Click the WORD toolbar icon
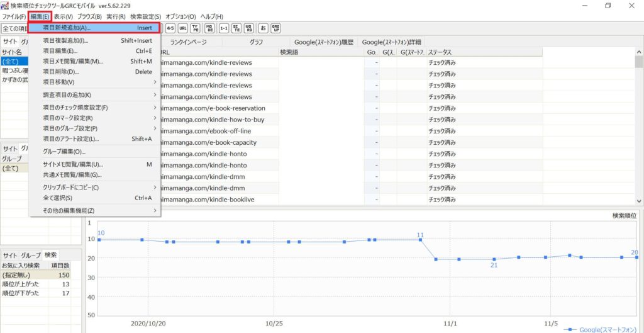644x333 pixels. [248, 28]
